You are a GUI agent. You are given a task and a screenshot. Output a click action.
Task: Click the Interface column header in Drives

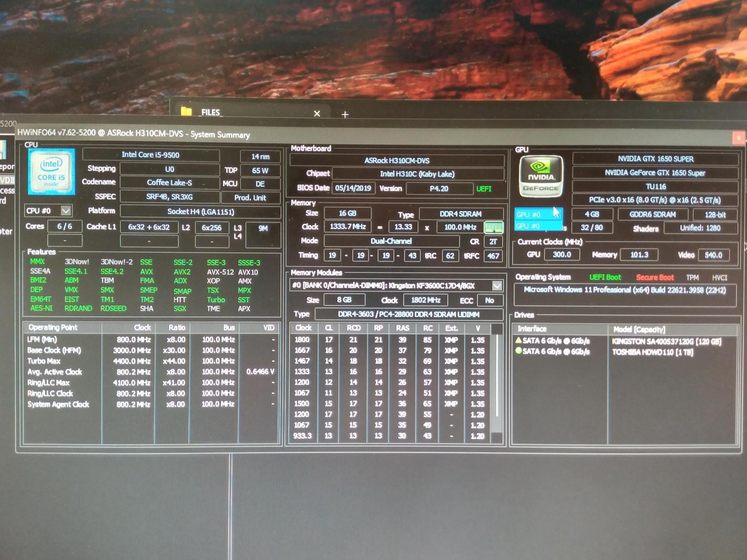pyautogui.click(x=559, y=329)
